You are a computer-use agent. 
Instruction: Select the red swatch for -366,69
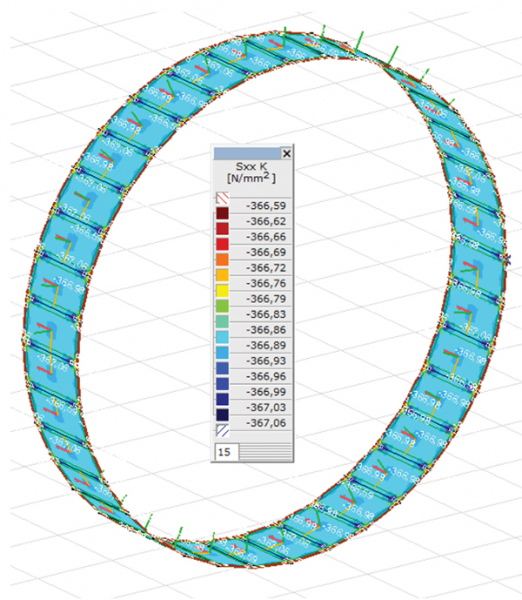(x=222, y=244)
